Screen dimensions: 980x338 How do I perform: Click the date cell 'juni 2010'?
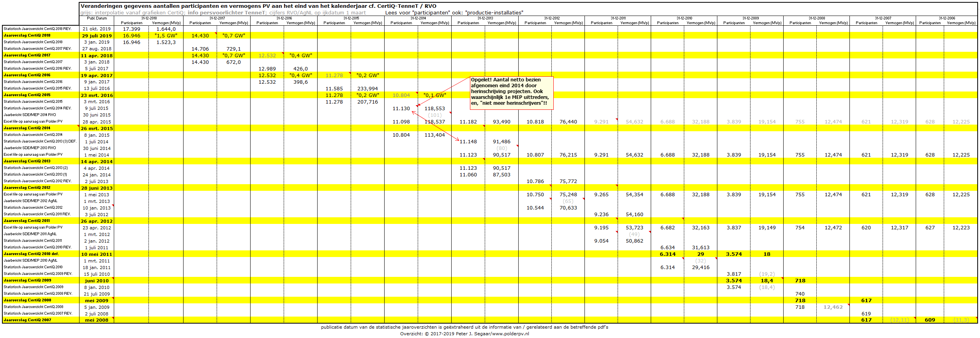coord(97,280)
